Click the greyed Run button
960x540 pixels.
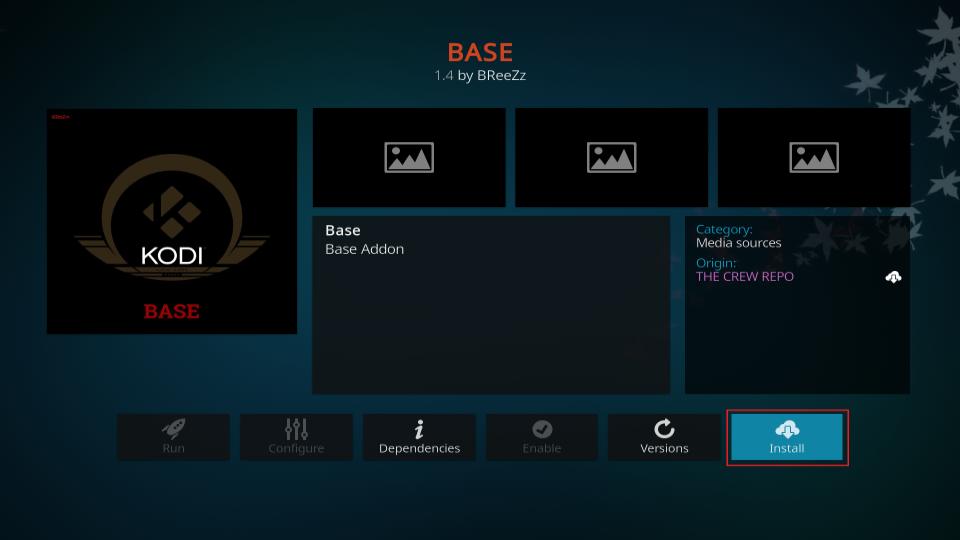click(173, 437)
